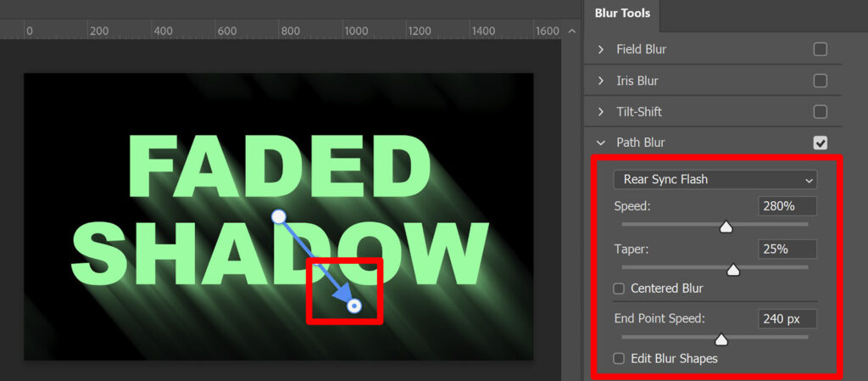Image resolution: width=868 pixels, height=381 pixels.
Task: Select the path blur start point handle
Action: tap(279, 216)
